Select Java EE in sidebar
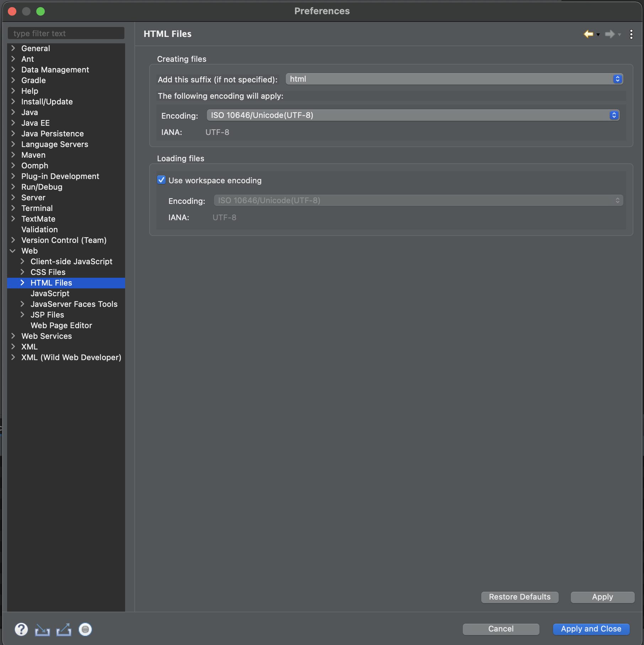This screenshot has height=645, width=644. coord(36,123)
